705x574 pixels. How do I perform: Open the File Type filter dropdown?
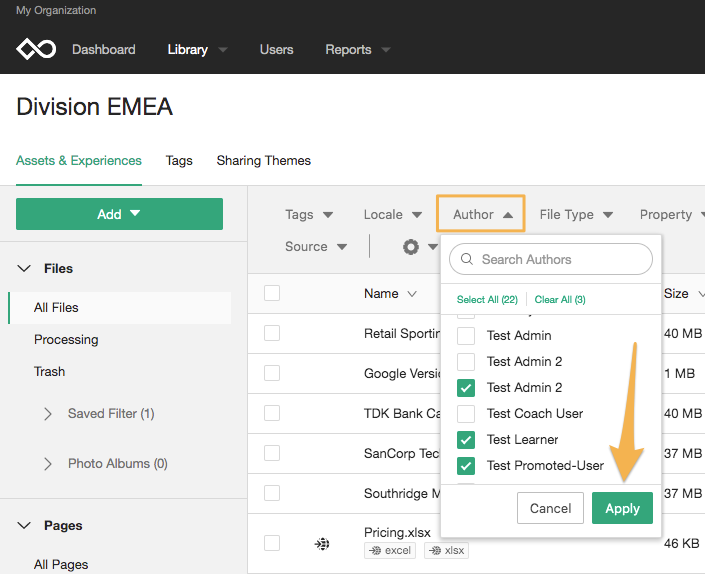pos(576,215)
